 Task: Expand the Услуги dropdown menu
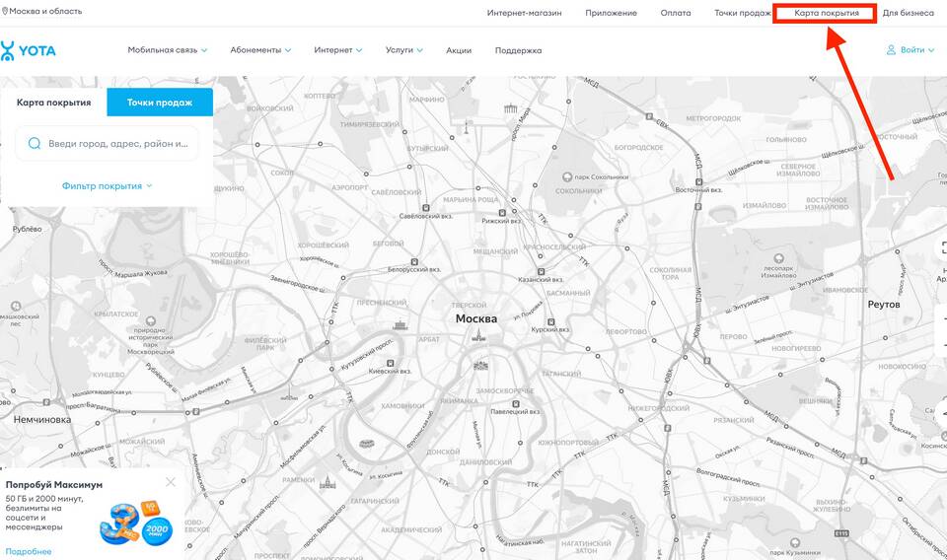[403, 50]
